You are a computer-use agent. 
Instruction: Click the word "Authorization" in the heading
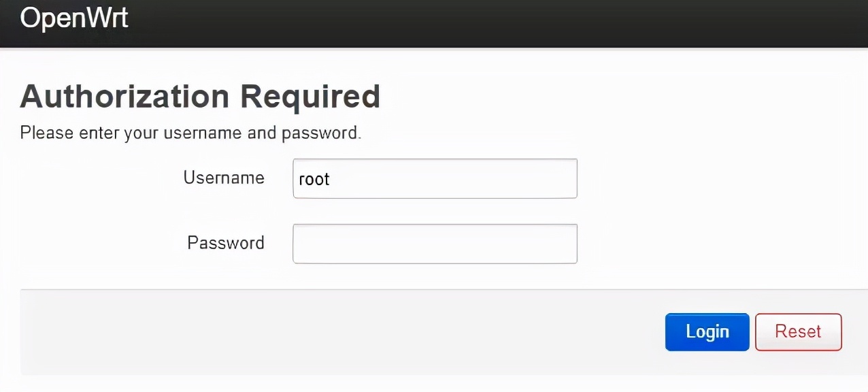[124, 97]
